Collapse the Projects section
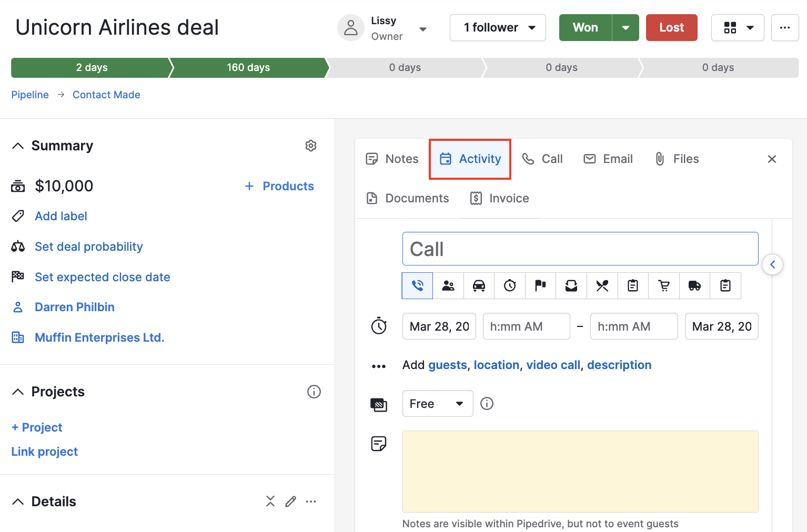Screen dimensions: 807x532 click(18, 391)
